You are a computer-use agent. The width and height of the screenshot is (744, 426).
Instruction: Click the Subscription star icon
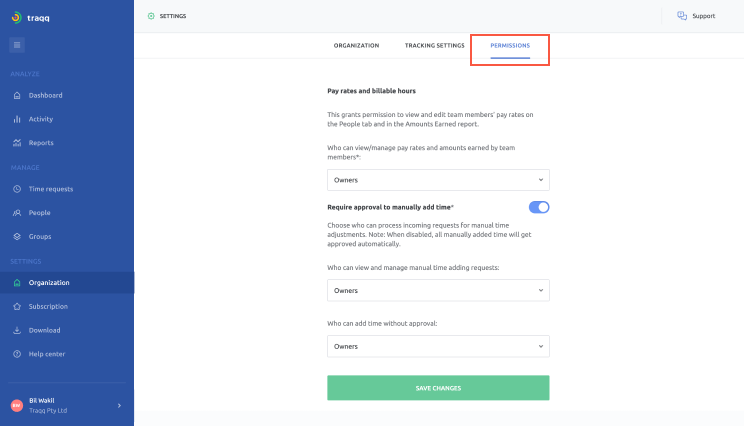click(17, 306)
